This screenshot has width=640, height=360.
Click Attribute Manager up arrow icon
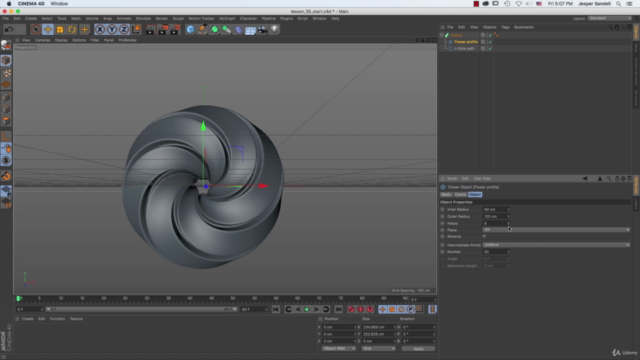(600, 178)
